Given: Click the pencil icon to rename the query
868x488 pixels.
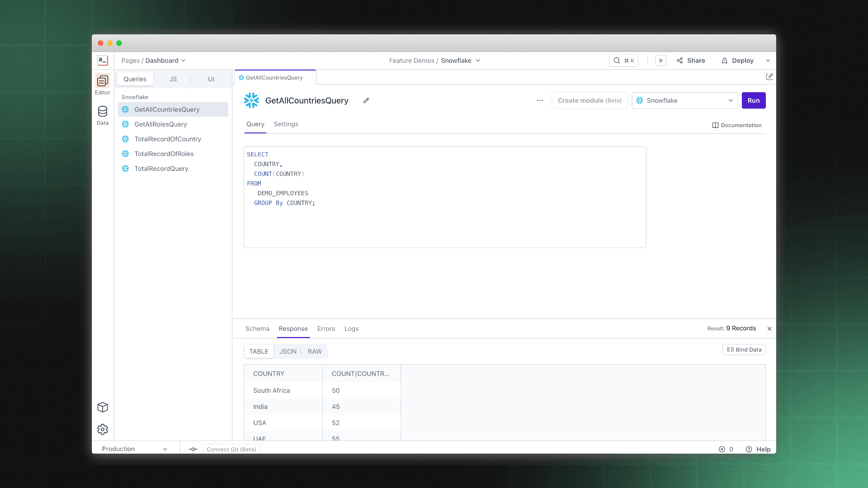Looking at the screenshot, I should click(366, 100).
